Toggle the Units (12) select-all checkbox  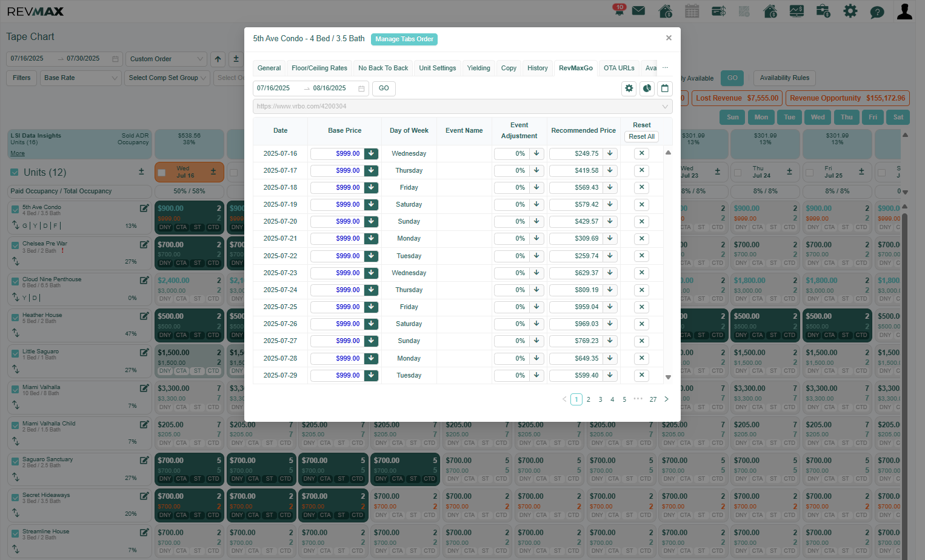pos(15,173)
